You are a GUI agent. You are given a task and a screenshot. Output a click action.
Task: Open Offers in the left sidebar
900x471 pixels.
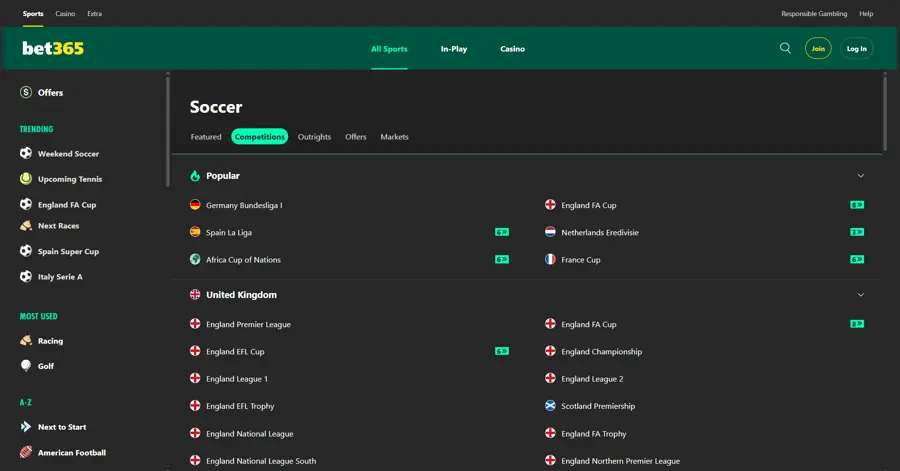pyautogui.click(x=51, y=92)
